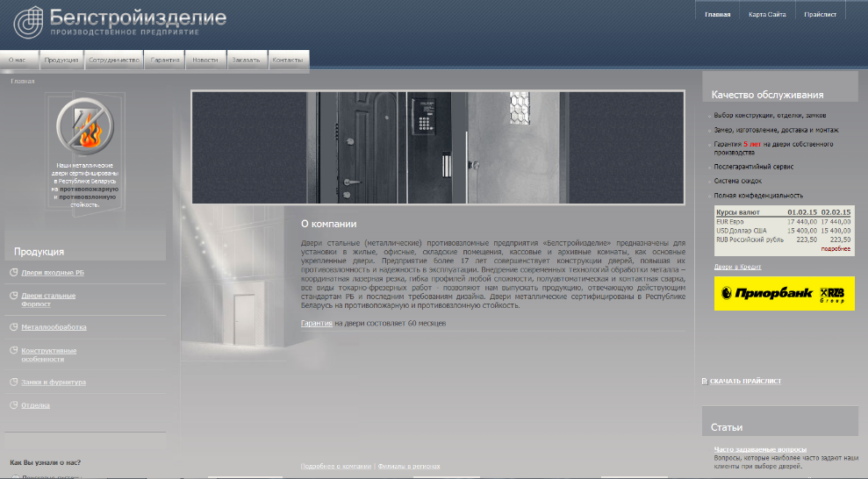868x479 pixels.
Task: Click the icon beside Замки и фурнитура
Action: (x=14, y=382)
